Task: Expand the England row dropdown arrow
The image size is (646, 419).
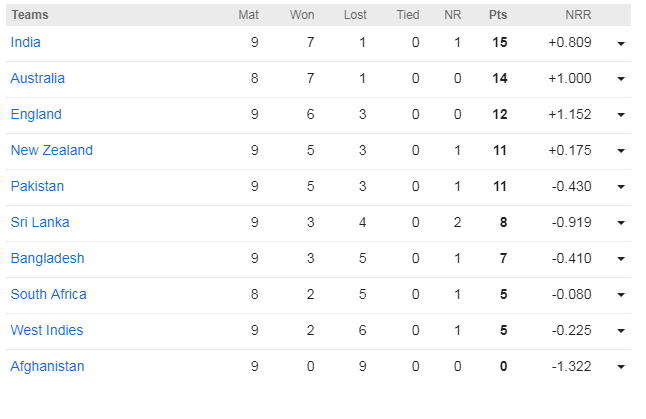Action: (x=621, y=115)
